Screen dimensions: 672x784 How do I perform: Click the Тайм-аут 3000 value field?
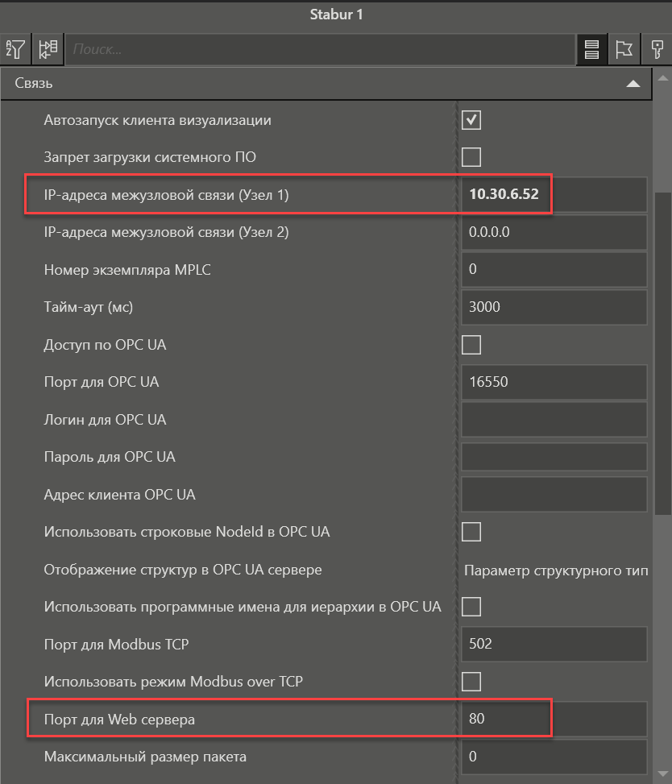click(554, 307)
